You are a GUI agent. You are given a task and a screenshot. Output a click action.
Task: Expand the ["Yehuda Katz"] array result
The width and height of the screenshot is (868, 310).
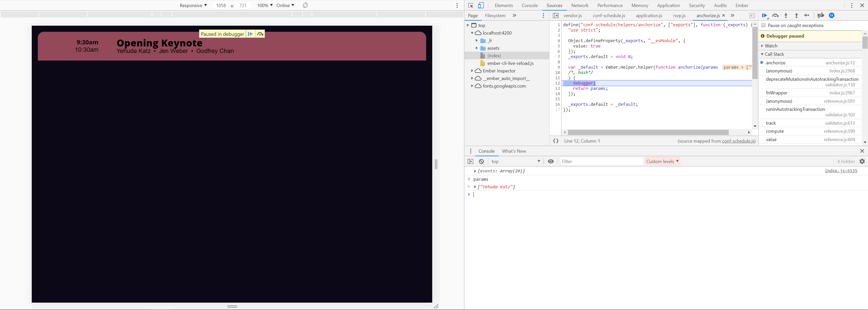click(475, 187)
